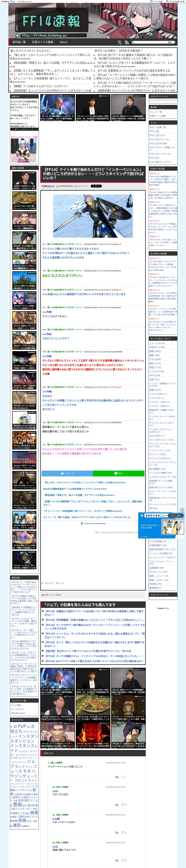186x868 pixels.
Task: Expand ハウジング (1039) category [+]
Action: coord(169,458)
